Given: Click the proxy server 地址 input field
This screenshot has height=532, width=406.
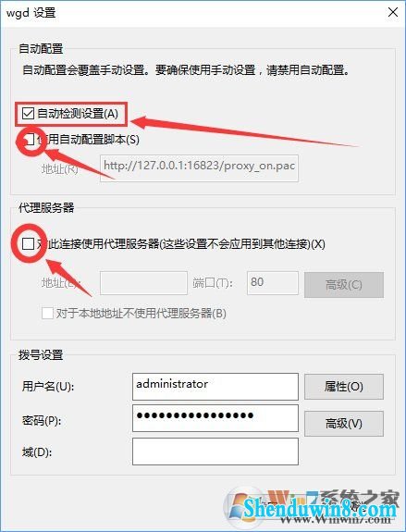Looking at the screenshot, I should coord(143,282).
